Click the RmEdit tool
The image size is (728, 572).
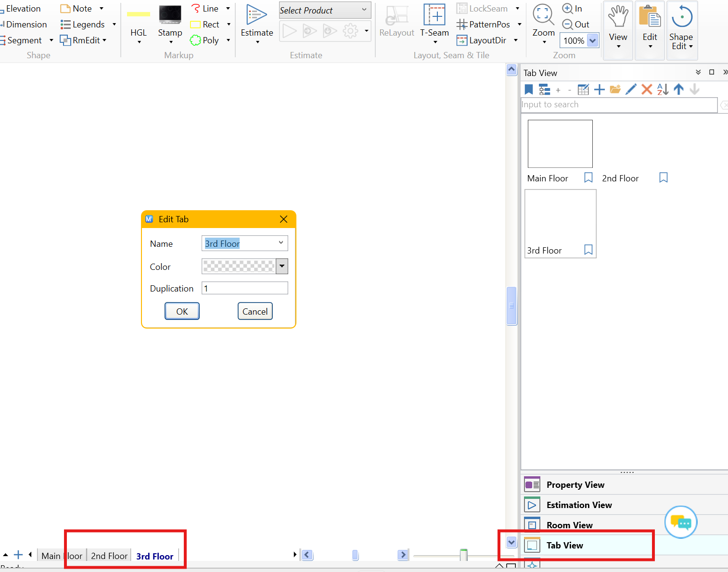[x=80, y=40]
